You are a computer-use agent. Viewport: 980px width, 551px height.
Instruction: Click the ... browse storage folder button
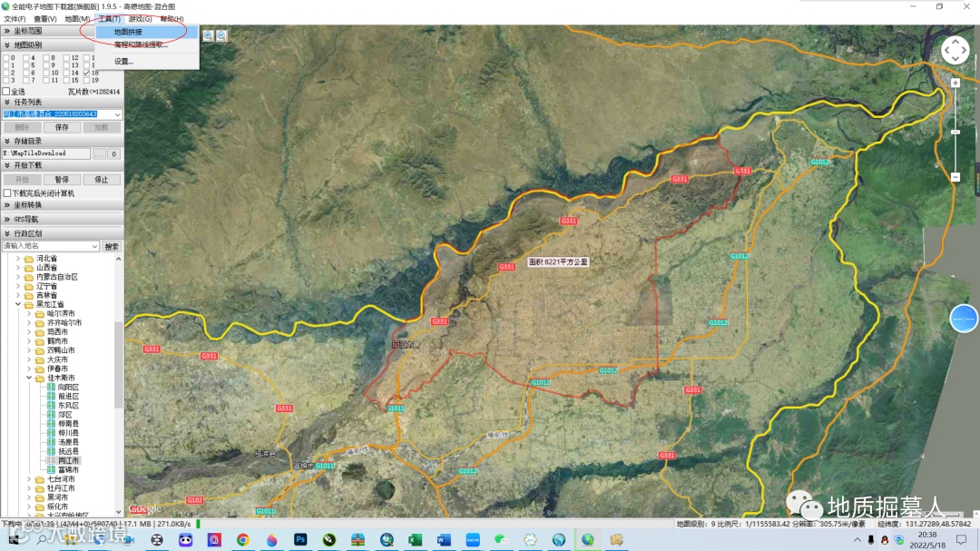99,153
